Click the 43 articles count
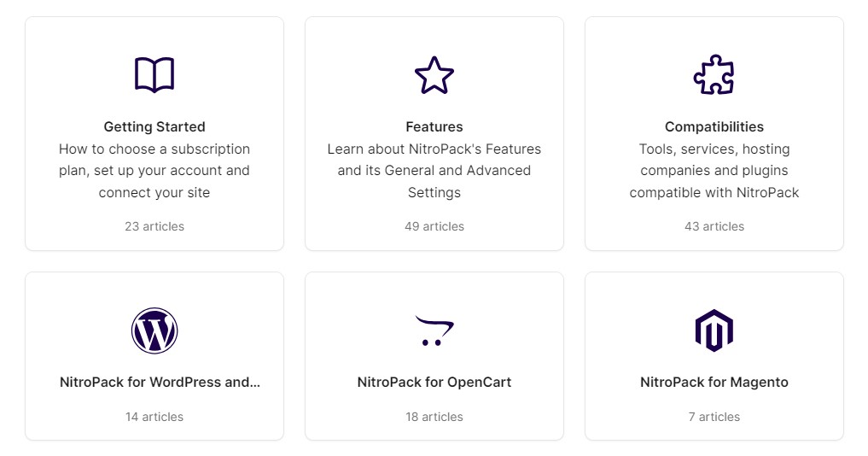 pyautogui.click(x=714, y=226)
